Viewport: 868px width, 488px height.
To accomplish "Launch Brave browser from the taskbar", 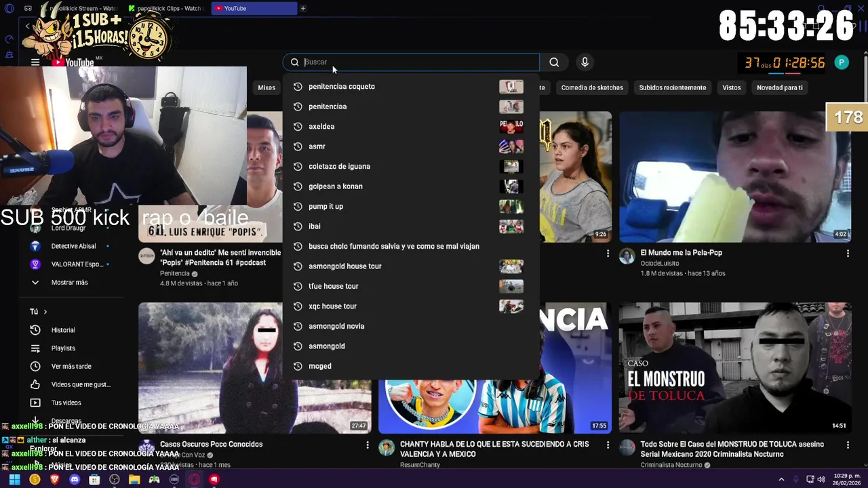I will pos(55,479).
